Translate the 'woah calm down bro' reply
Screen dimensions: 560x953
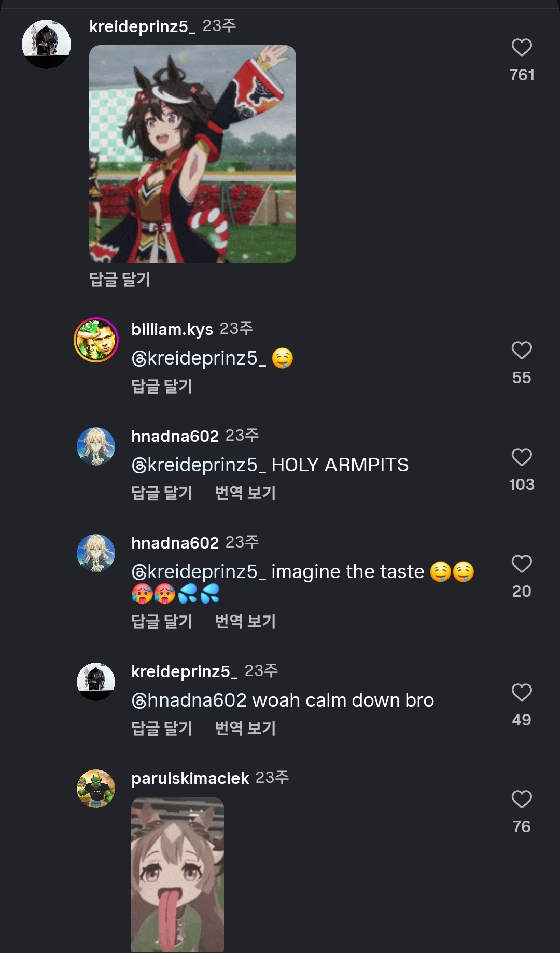[x=245, y=728]
